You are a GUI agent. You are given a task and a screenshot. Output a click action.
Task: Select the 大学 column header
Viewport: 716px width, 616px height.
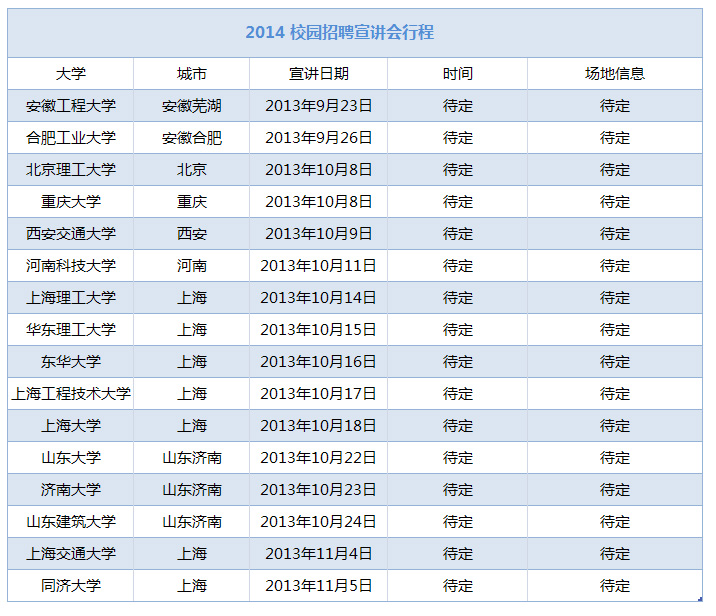tap(71, 74)
